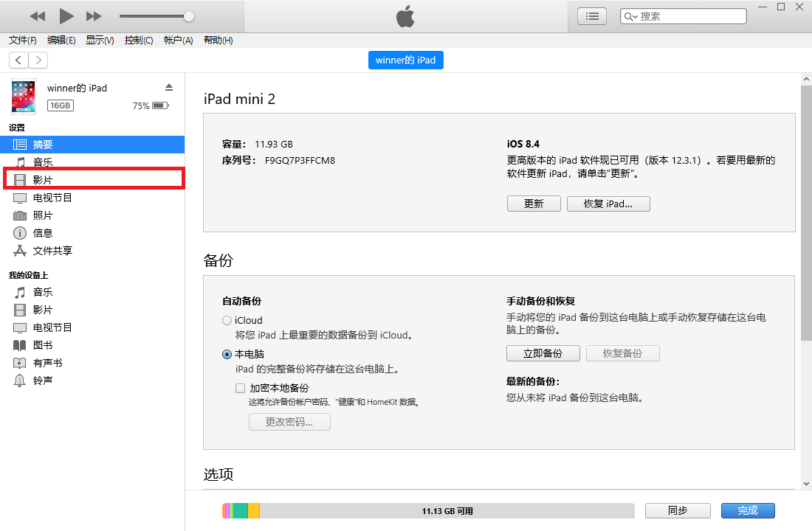
Task: Click the fast forward next button
Action: coord(94,16)
